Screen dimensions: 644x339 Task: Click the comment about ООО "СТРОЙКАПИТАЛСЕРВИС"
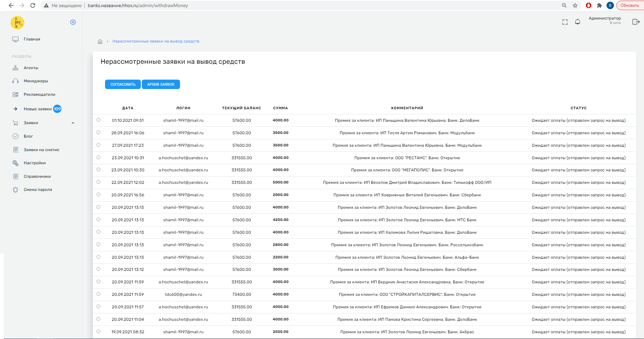(407, 294)
